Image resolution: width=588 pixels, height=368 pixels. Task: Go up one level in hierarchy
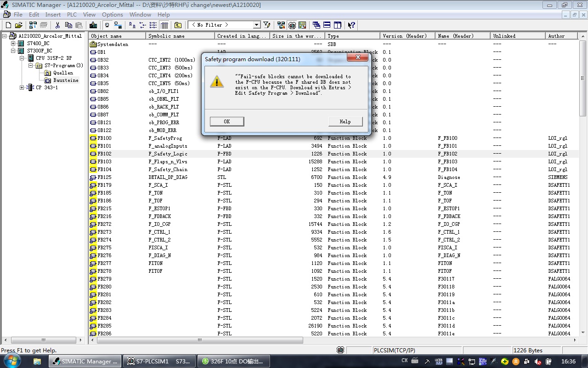click(x=178, y=25)
